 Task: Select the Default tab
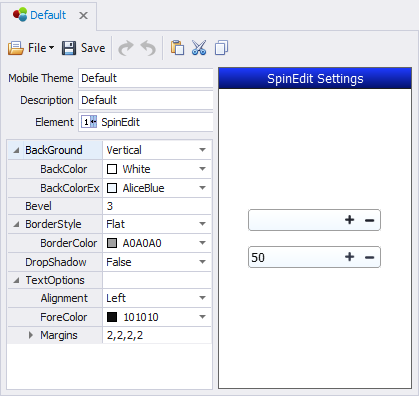coord(49,15)
